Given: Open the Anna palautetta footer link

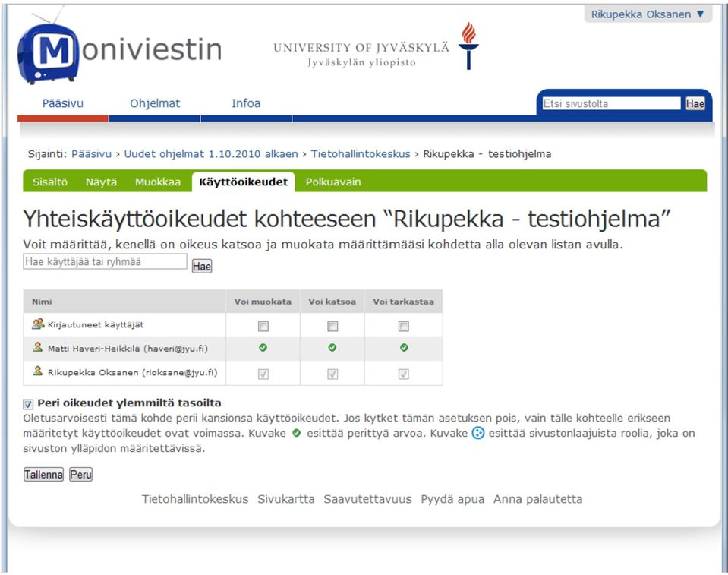Looking at the screenshot, I should [537, 499].
